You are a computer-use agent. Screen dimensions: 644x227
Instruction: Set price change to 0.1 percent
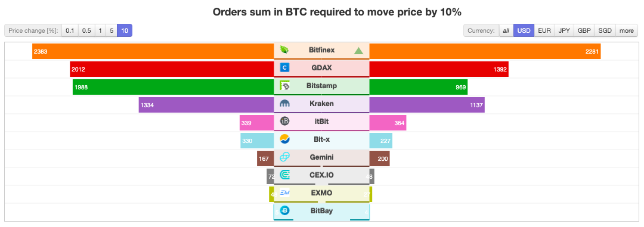point(70,30)
